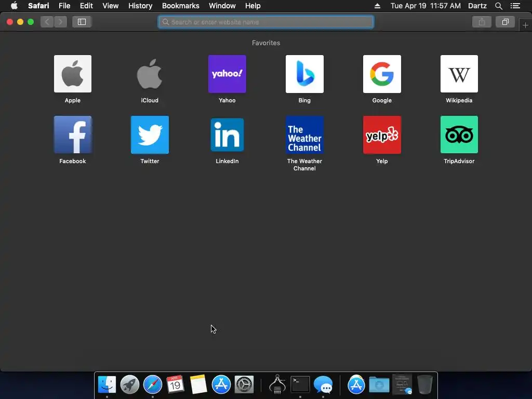The height and width of the screenshot is (399, 532).
Task: Open the Edit menu
Action: [86, 6]
